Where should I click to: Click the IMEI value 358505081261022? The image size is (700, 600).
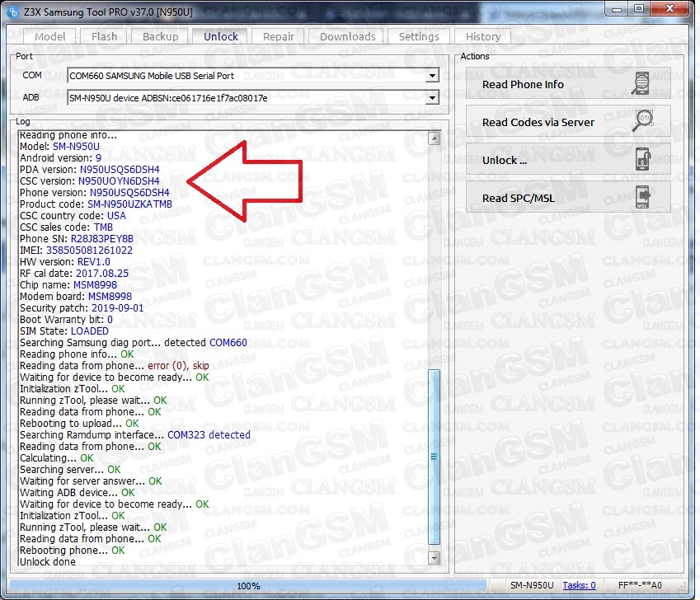pos(89,251)
